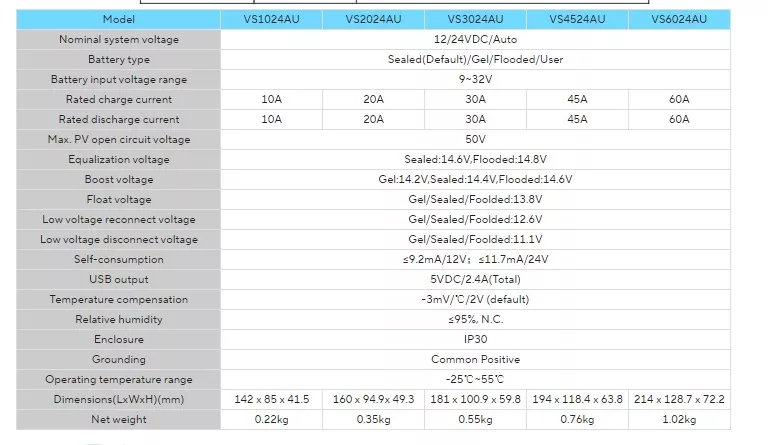Click 10A in Rated discharge current row
768x445 pixels.
point(271,119)
